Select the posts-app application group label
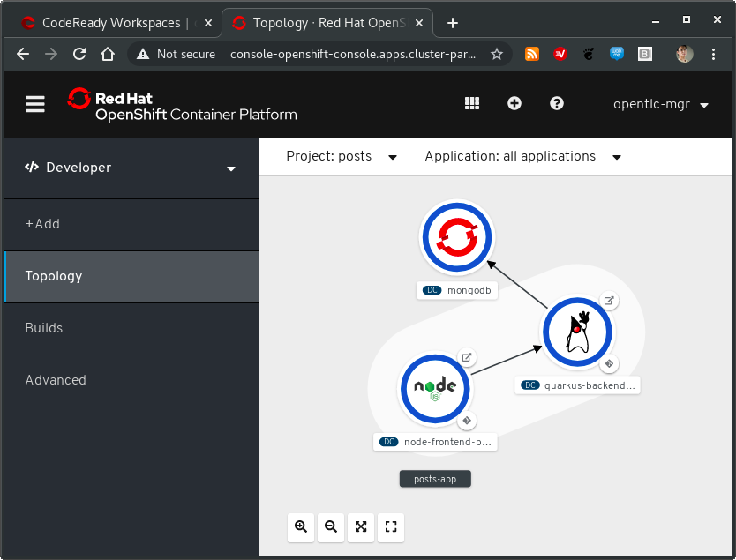This screenshot has height=560, width=736. (x=435, y=479)
